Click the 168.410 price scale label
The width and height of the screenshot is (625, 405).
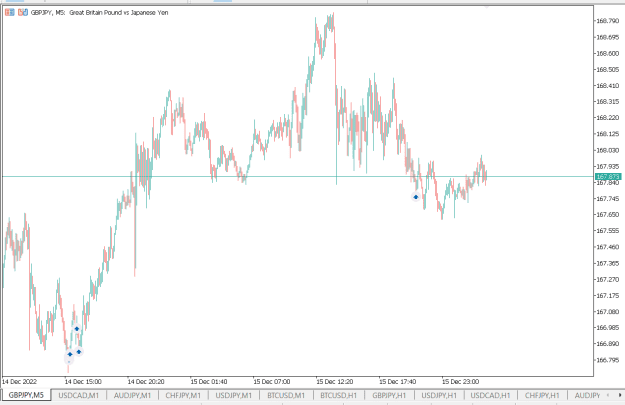[607, 86]
